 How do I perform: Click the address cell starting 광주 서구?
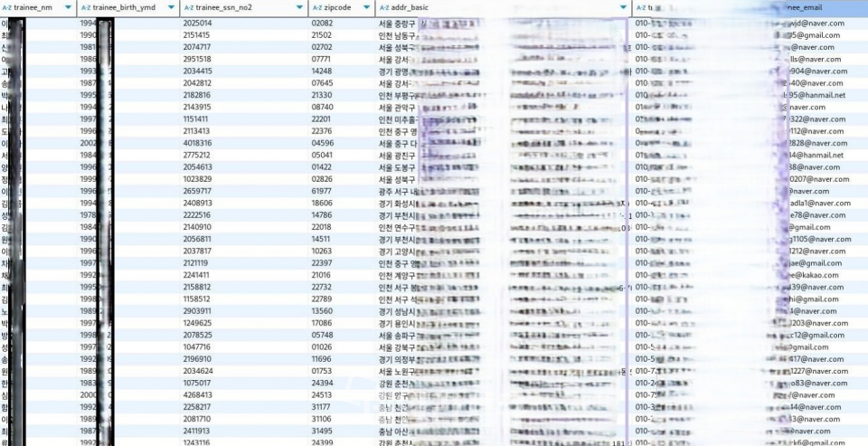[x=503, y=191]
